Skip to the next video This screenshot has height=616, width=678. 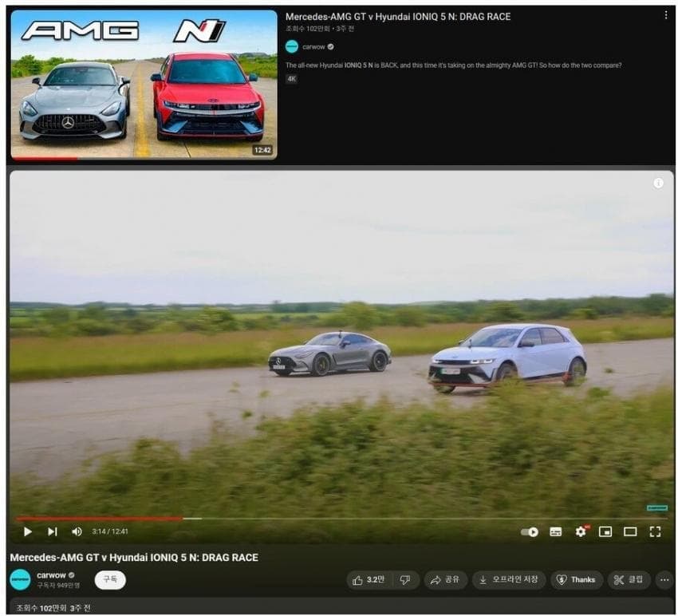[53, 531]
